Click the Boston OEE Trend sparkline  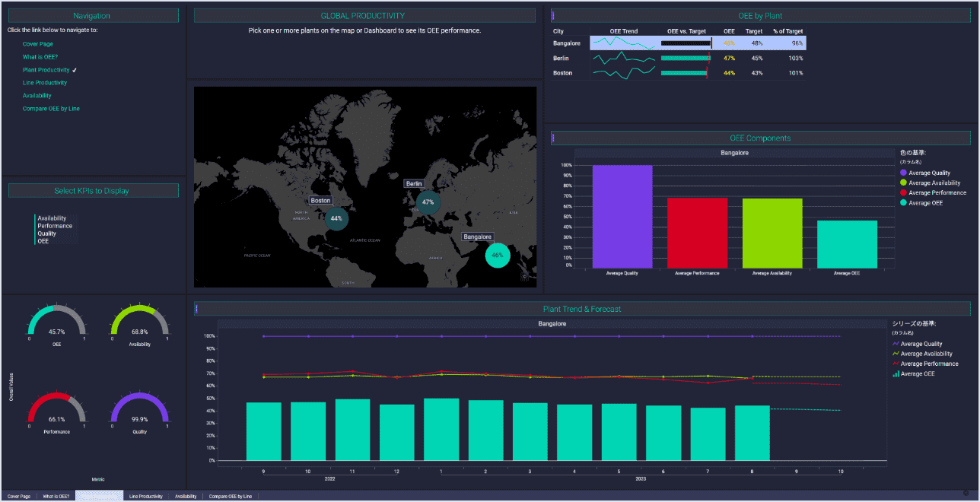point(624,73)
